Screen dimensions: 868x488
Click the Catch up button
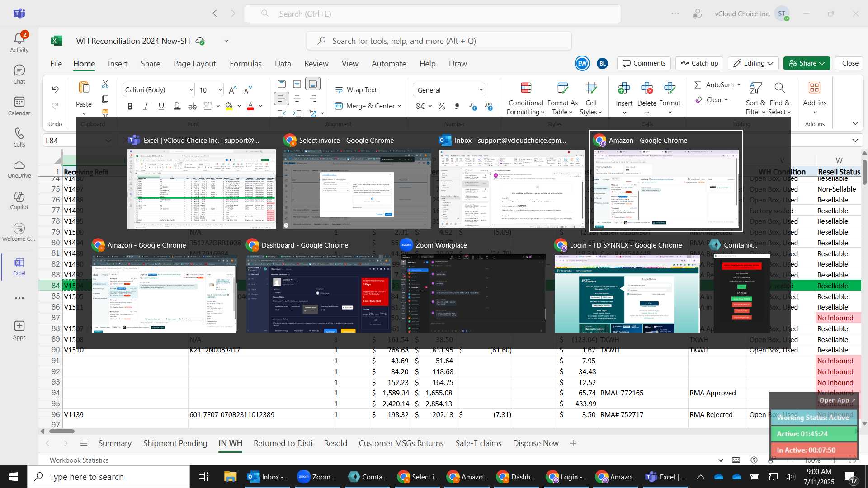coord(699,63)
